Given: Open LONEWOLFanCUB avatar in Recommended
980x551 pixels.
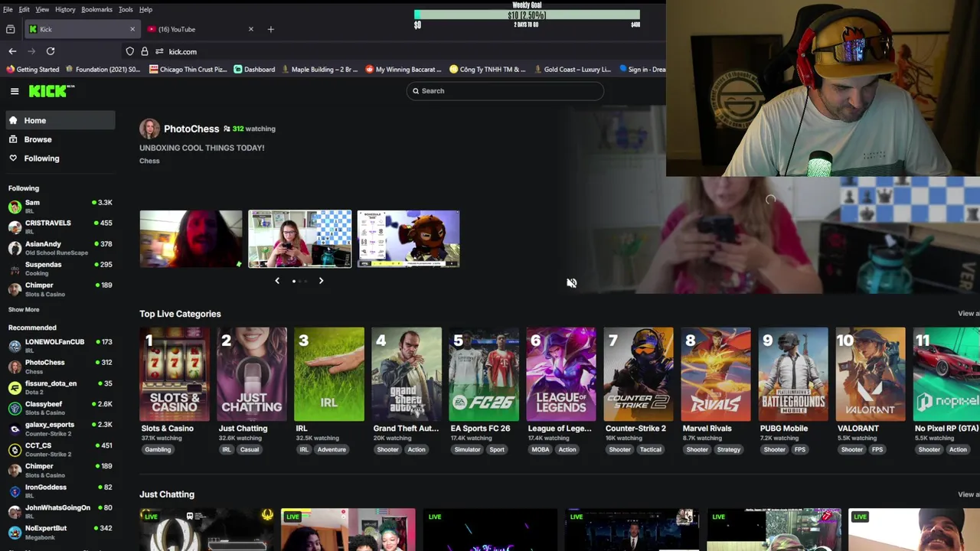Looking at the screenshot, I should tap(15, 346).
